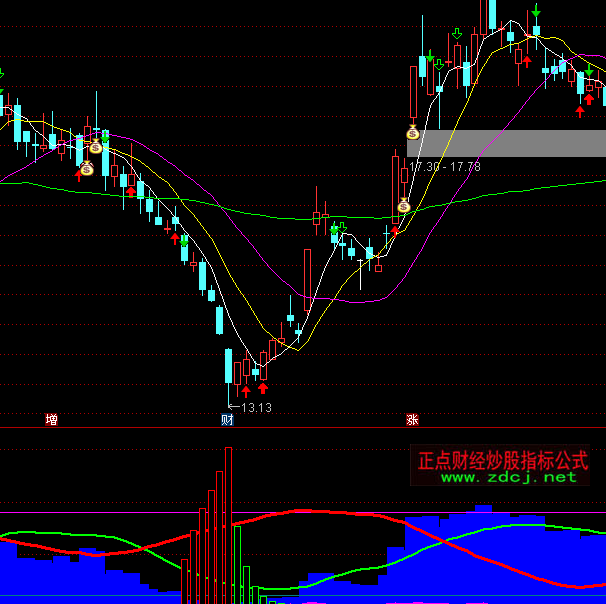The width and height of the screenshot is (606, 604).
Task: Click the horizontal magenta line in indicator panel
Action: [x=100, y=514]
